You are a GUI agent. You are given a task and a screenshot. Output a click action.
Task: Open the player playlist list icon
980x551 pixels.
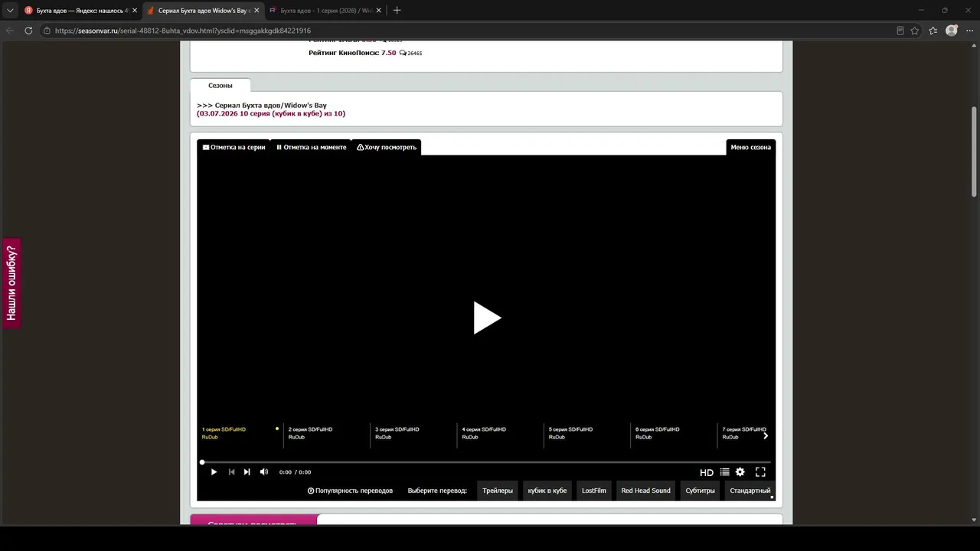724,472
